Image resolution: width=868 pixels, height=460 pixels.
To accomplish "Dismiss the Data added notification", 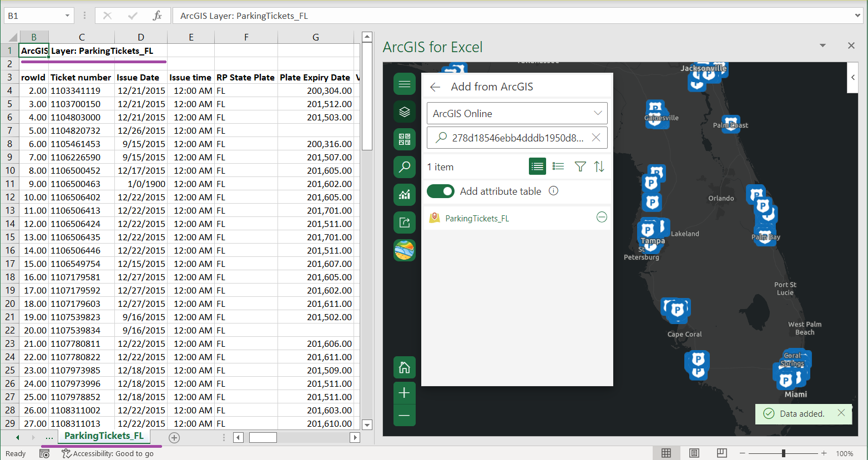I will (841, 413).
